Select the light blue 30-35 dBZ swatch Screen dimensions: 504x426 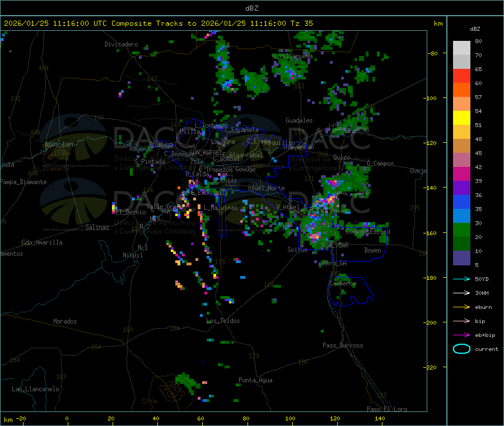(461, 216)
